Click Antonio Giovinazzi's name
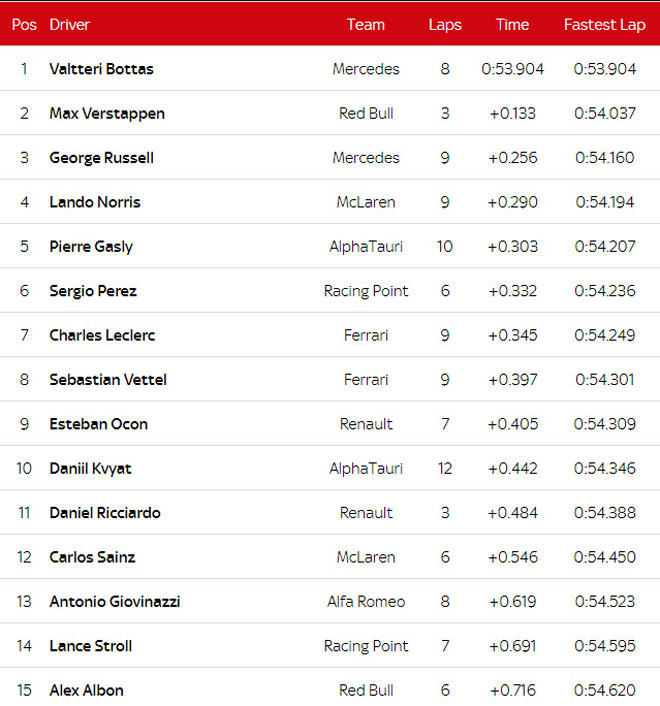The height and width of the screenshot is (706, 660). 115,601
